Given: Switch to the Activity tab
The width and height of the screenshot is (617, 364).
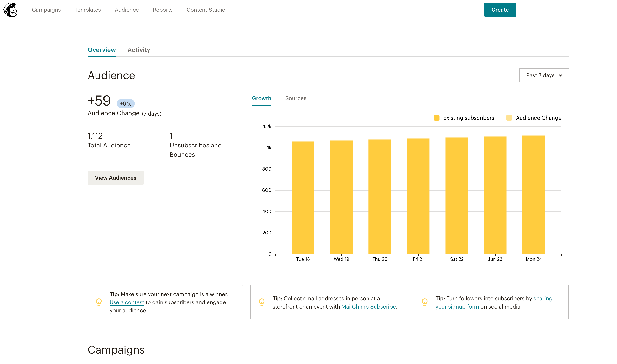Looking at the screenshot, I should [x=139, y=50].
